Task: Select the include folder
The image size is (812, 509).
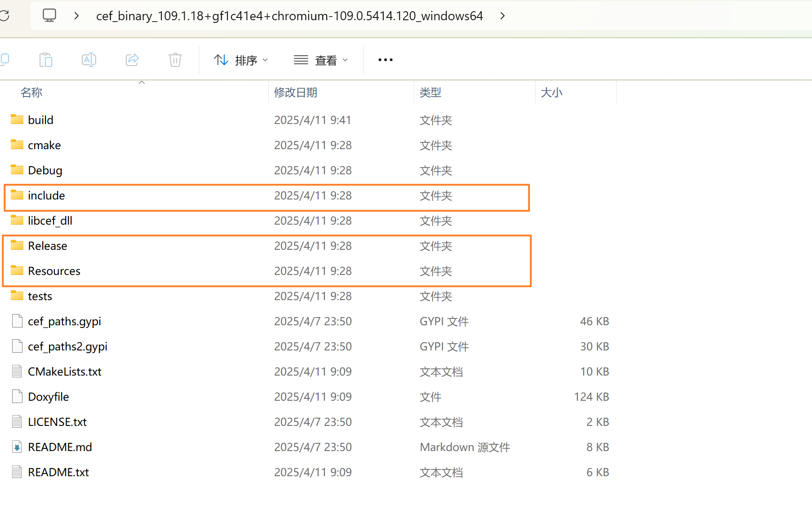Action: (46, 195)
